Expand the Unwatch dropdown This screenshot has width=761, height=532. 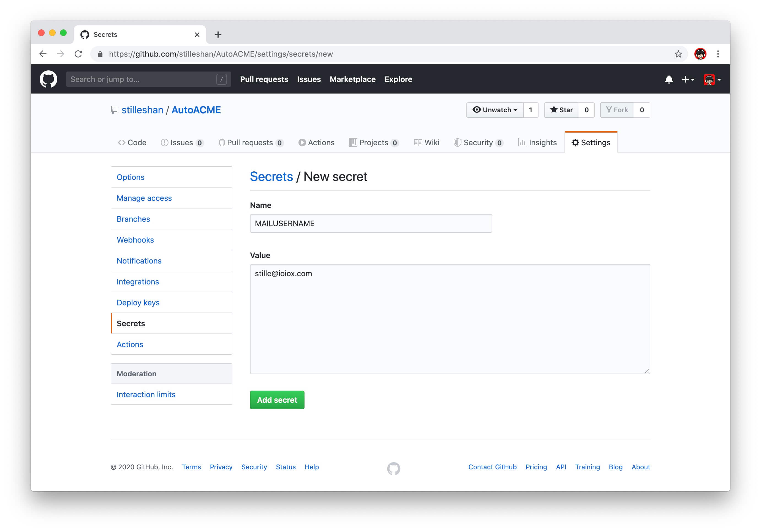pos(495,110)
